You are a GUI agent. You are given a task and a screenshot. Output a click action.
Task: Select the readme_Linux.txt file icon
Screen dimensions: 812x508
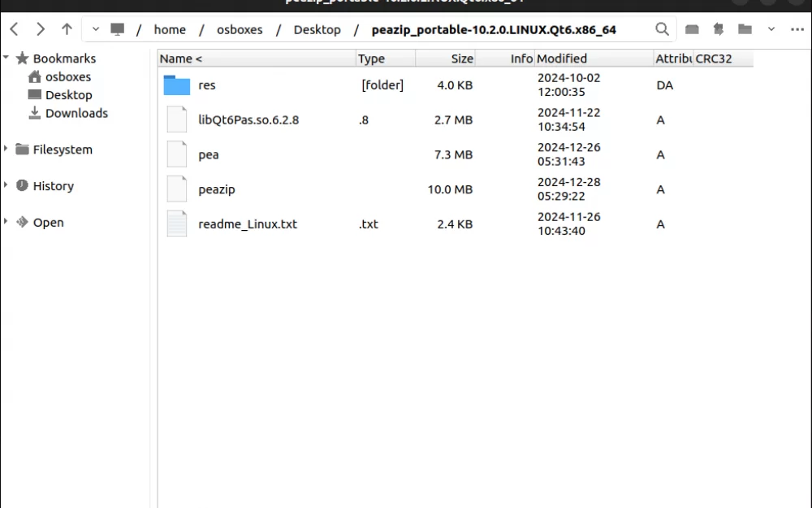176,224
